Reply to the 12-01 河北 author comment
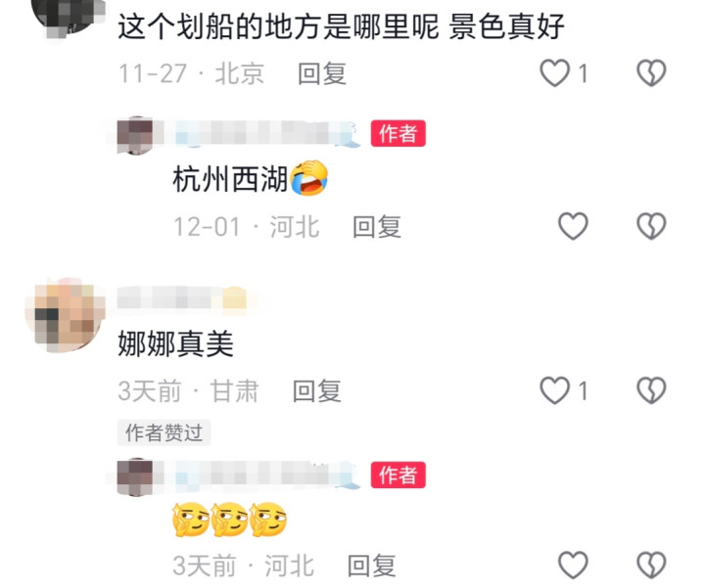This screenshot has height=588, width=704. click(x=377, y=227)
